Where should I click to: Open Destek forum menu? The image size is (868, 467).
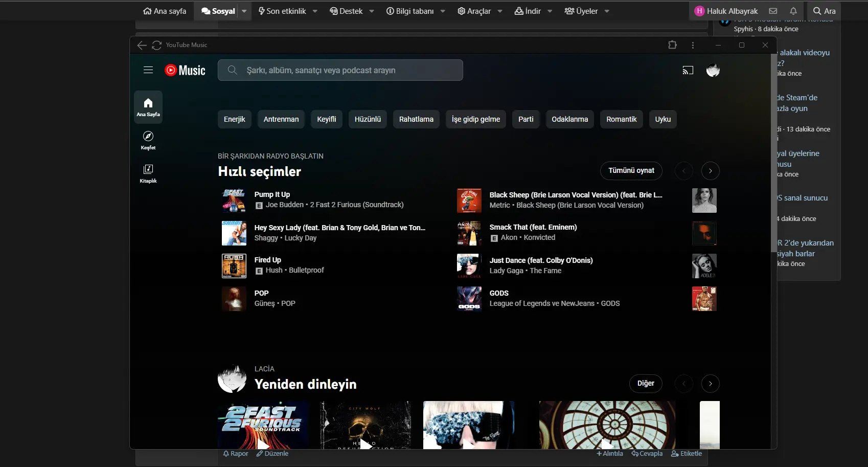pyautogui.click(x=346, y=11)
